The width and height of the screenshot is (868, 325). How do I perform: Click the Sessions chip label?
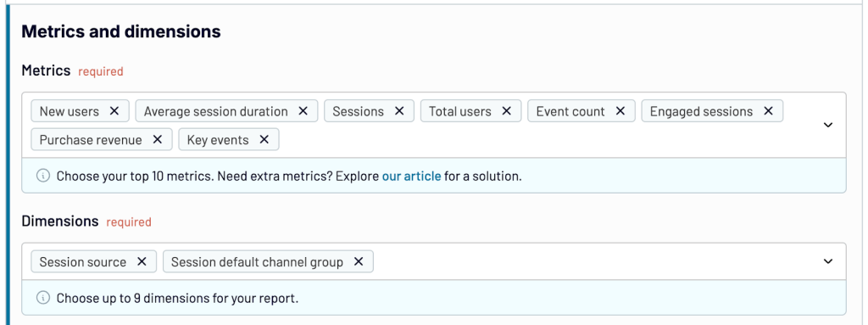(359, 111)
